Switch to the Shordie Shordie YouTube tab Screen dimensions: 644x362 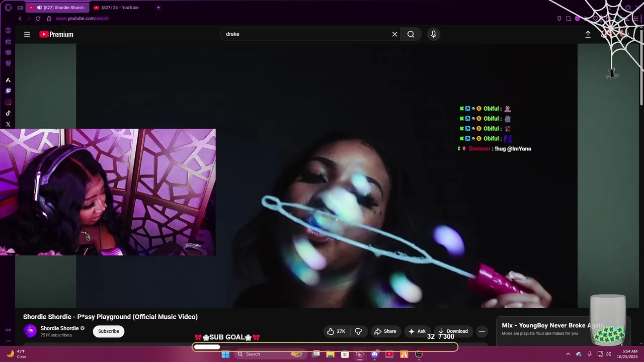click(x=57, y=8)
